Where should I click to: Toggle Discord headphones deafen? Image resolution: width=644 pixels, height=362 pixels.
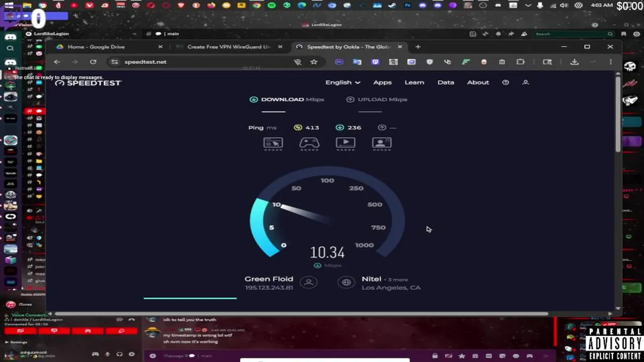click(119, 354)
